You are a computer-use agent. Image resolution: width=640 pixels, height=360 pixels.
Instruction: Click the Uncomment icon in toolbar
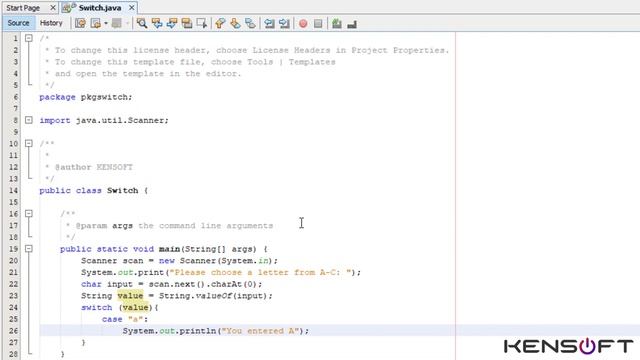pyautogui.click(x=352, y=24)
